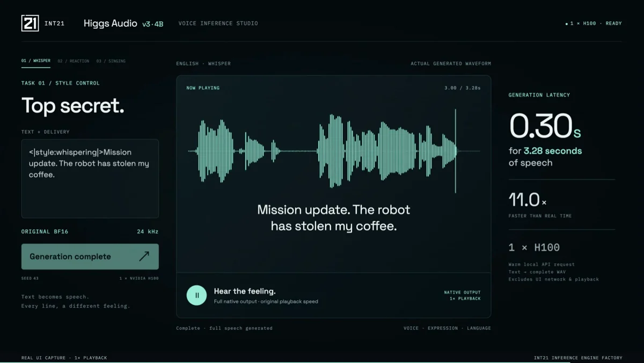644x363 pixels.
Task: Click the NOW PLAYING indicator
Action: pos(203,88)
